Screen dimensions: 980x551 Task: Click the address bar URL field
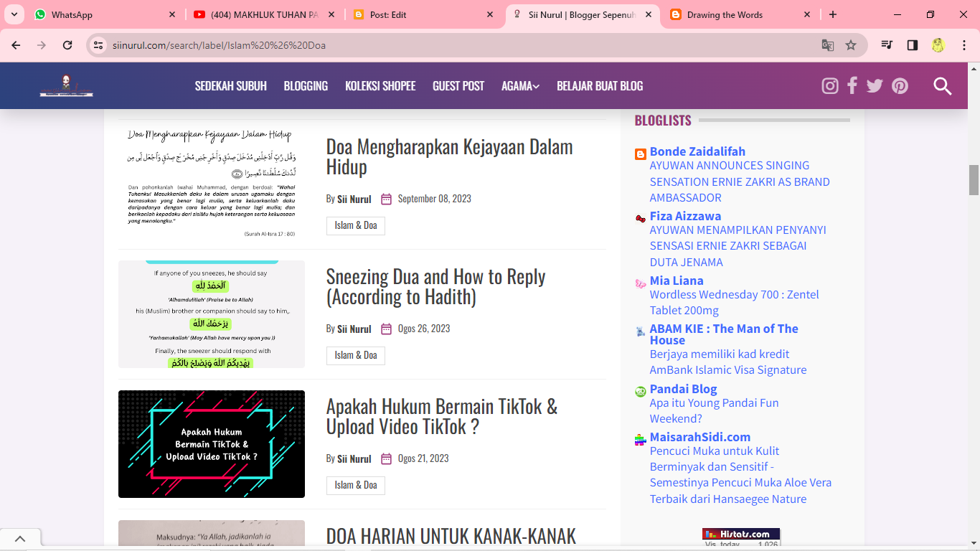pyautogui.click(x=459, y=45)
